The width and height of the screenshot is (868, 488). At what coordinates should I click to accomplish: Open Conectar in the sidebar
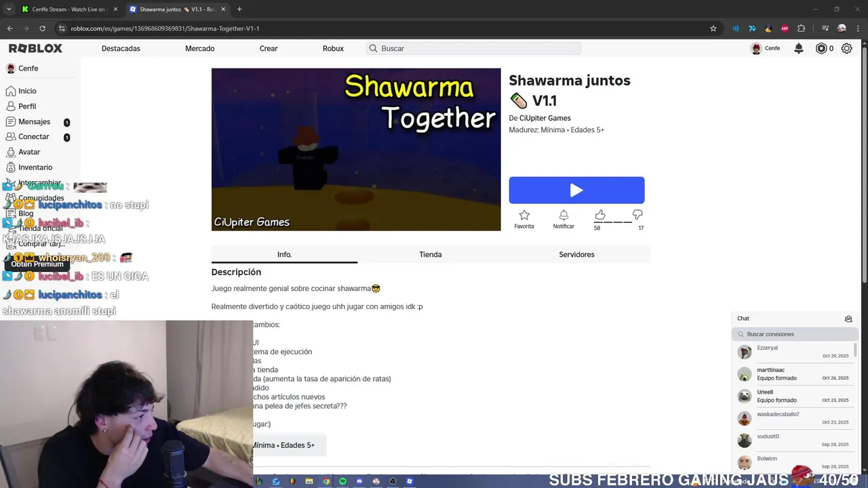(34, 137)
